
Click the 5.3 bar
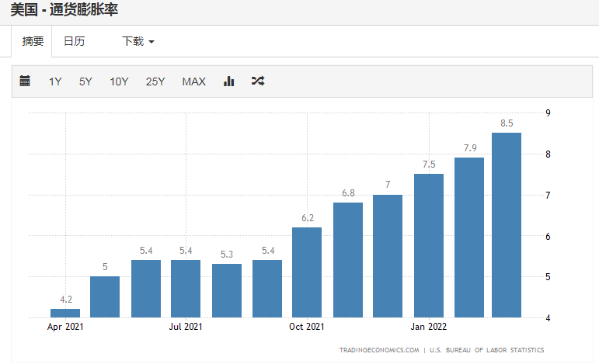[x=227, y=291]
